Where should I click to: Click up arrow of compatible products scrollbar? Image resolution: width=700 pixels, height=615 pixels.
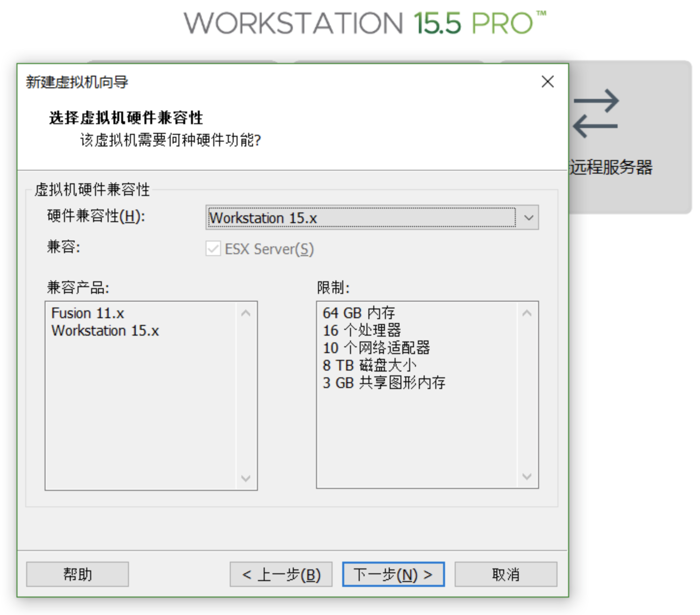pos(246,313)
